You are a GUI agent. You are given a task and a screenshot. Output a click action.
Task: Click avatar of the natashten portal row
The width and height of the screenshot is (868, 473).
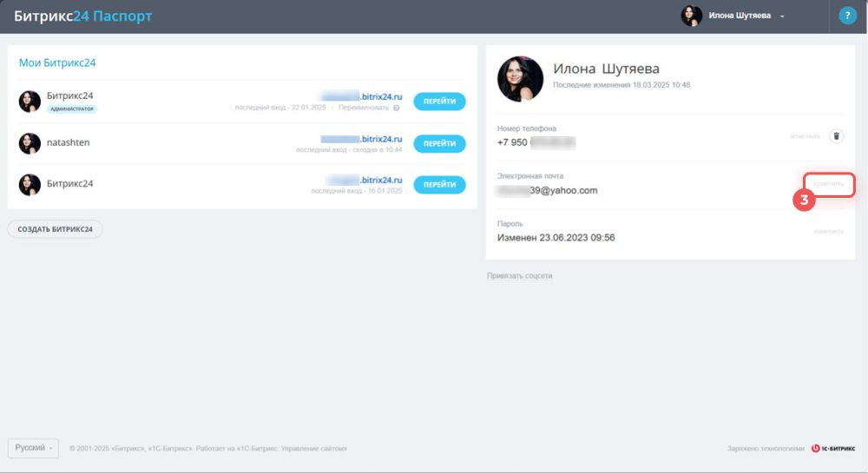pyautogui.click(x=30, y=143)
